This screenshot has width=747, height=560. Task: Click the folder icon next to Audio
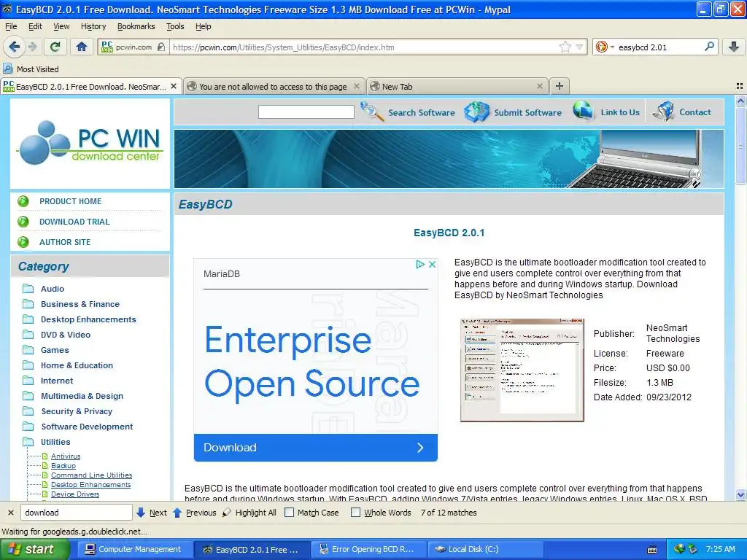coord(28,289)
